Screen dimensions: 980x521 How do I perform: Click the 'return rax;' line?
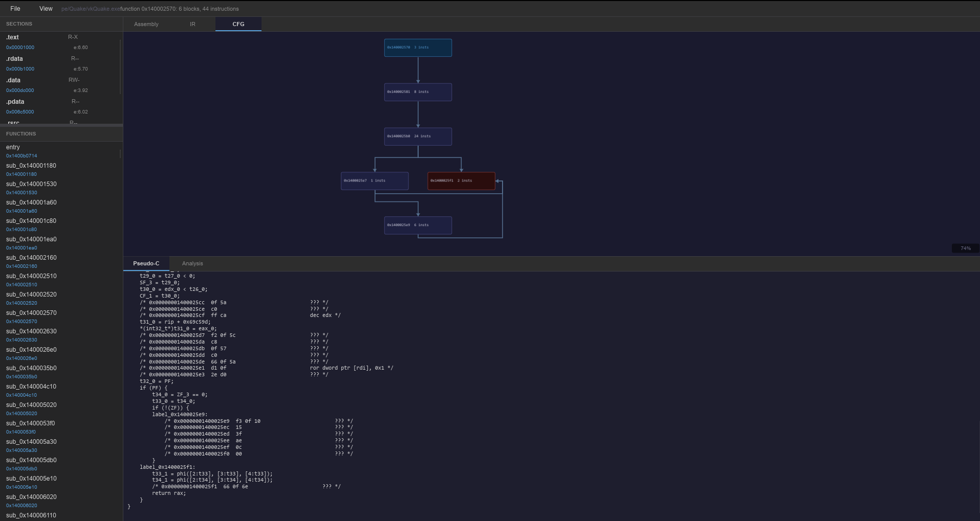169,493
